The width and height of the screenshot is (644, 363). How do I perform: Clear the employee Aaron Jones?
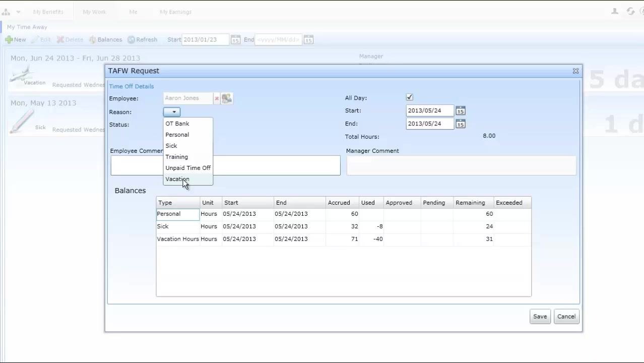coord(217,98)
